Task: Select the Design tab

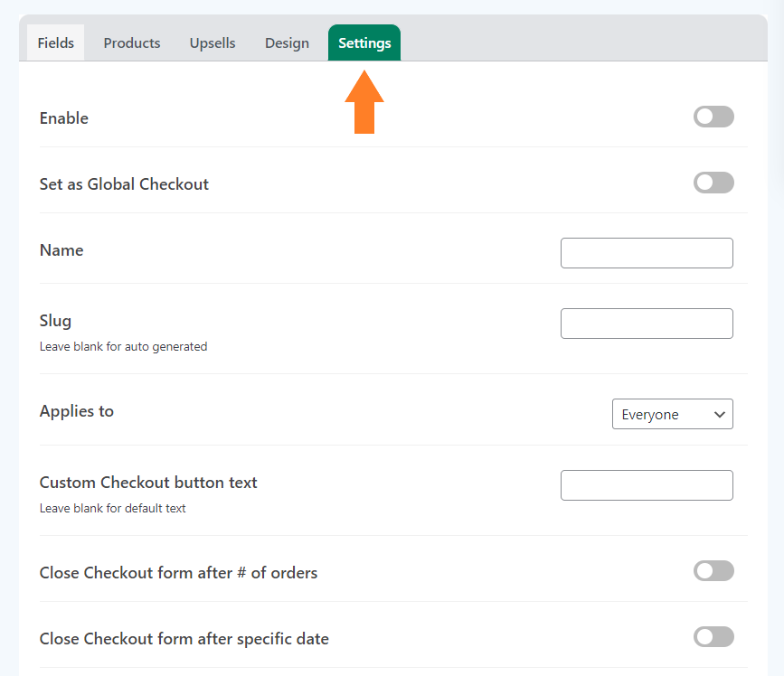Action: [287, 43]
